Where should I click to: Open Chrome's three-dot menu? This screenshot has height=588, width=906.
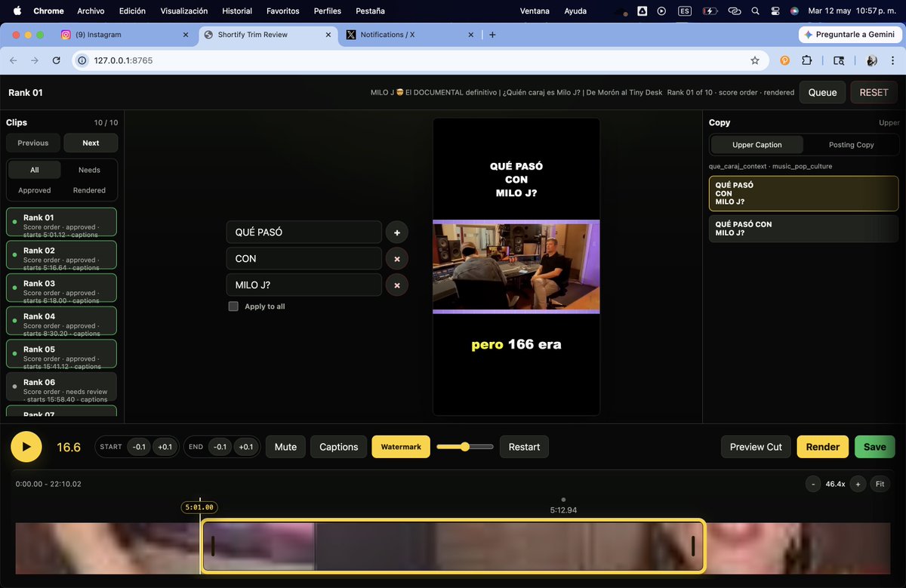coord(892,60)
